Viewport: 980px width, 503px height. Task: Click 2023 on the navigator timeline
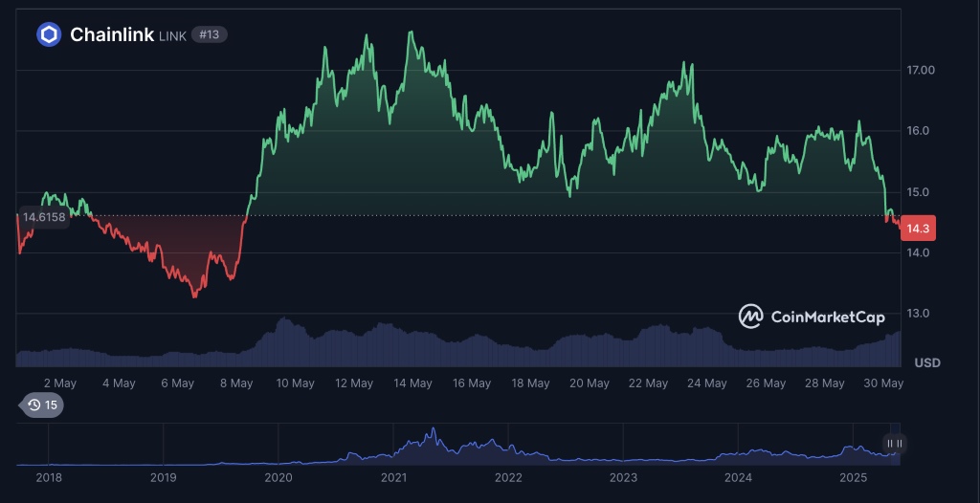[x=623, y=477]
